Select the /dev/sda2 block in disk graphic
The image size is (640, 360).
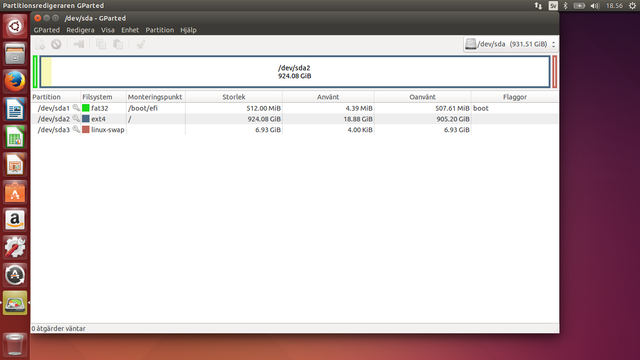point(295,72)
